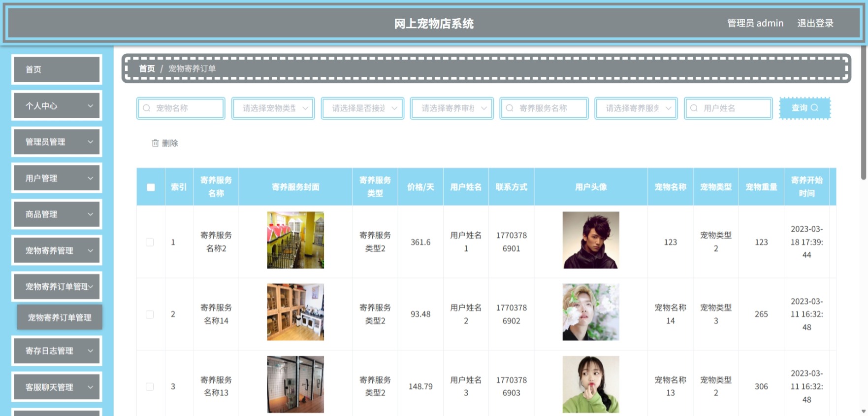Check the checkbox for row 2
Screen dimensions: 868x416
[150, 314]
